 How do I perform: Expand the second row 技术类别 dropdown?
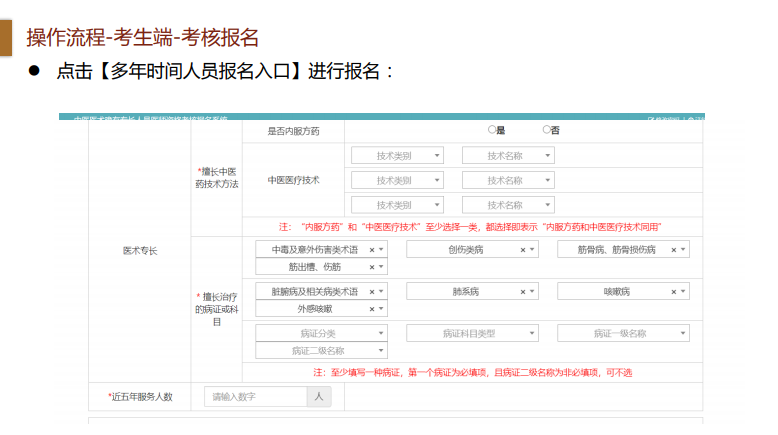(397, 181)
